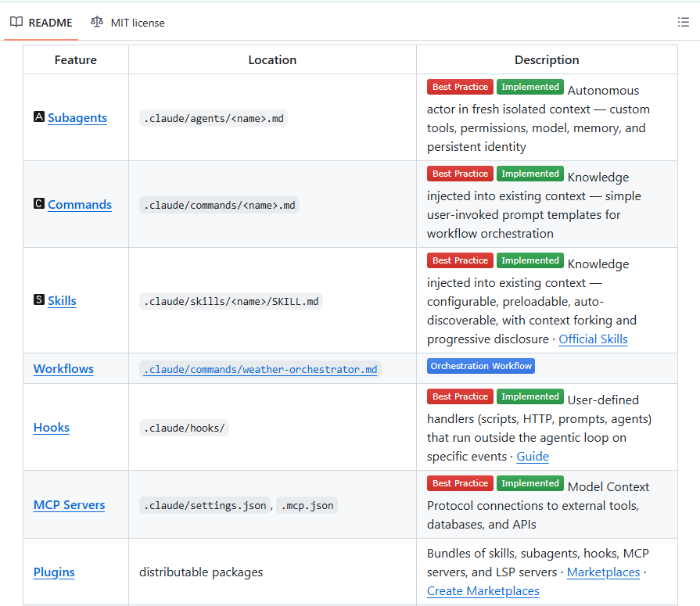Click the Implemented badge in MCP Servers row
This screenshot has width=700, height=606.
coord(530,483)
